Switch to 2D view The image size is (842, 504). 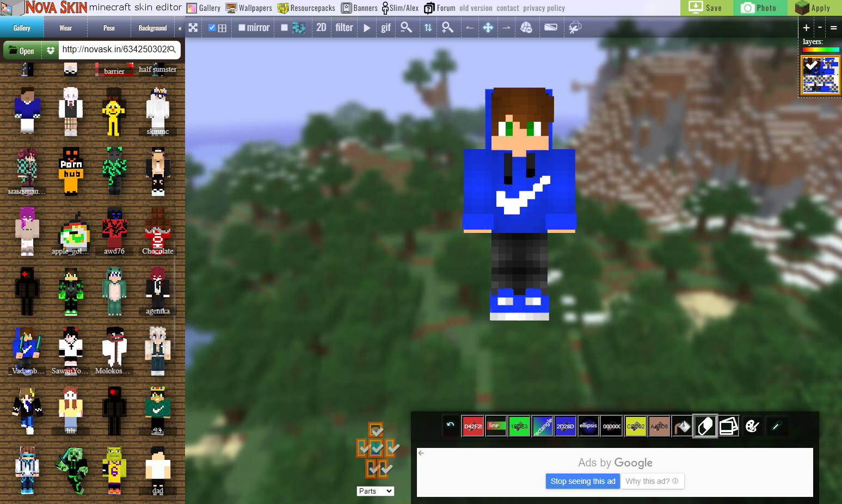click(321, 27)
